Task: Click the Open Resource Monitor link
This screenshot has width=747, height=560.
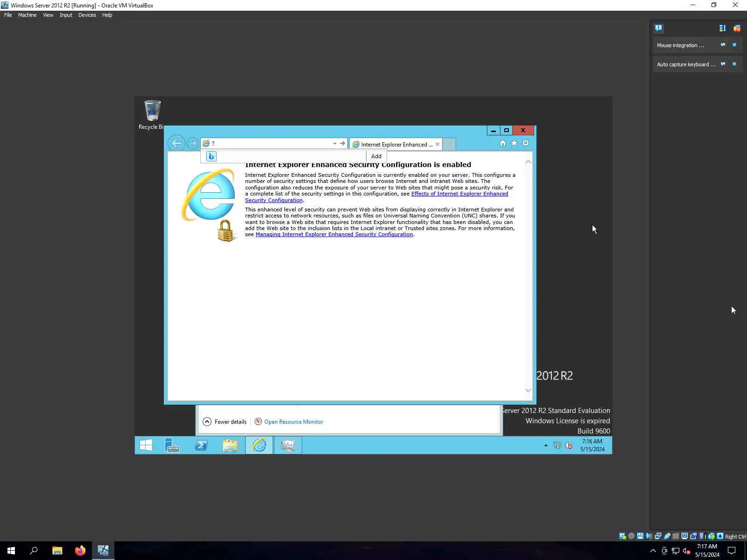Action: coord(294,421)
